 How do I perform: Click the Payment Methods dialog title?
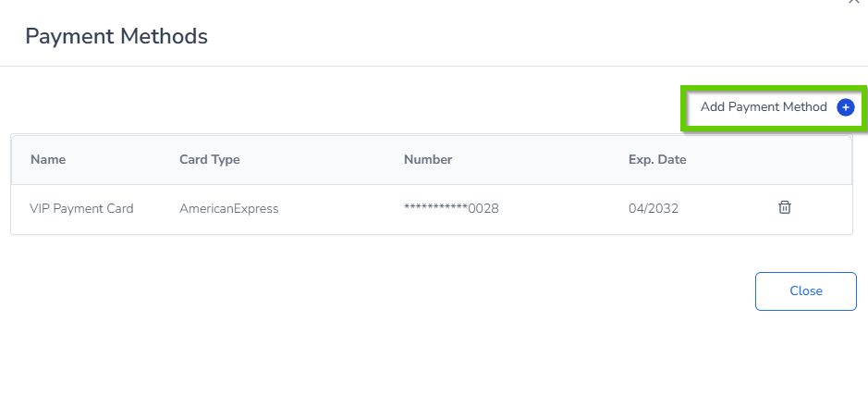click(x=116, y=36)
